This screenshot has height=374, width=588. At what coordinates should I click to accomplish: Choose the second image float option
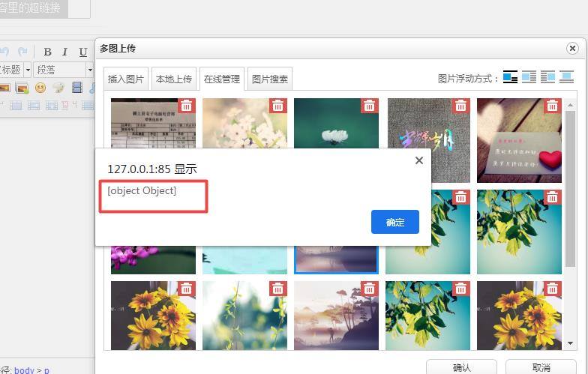click(x=529, y=77)
